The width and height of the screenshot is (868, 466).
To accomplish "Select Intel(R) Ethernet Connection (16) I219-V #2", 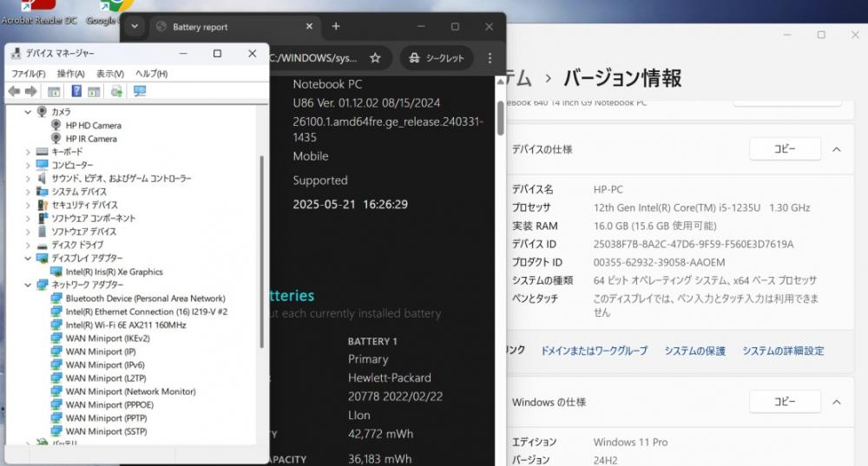I will point(146,312).
